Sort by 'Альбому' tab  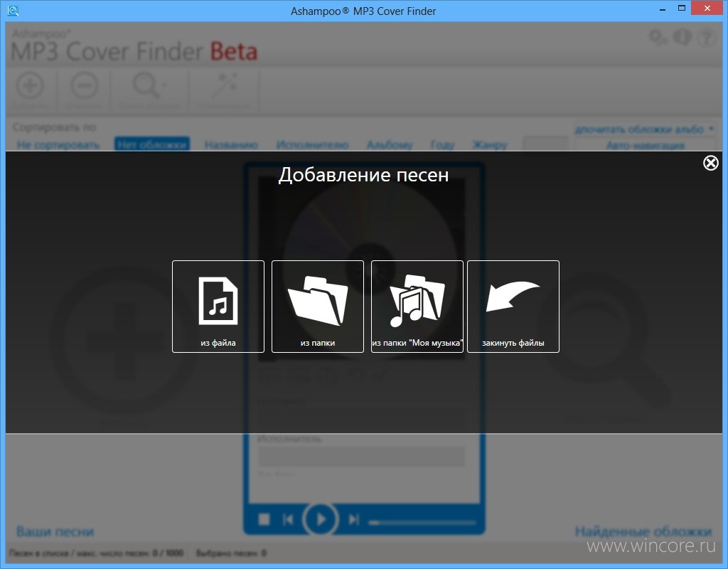pos(390,144)
